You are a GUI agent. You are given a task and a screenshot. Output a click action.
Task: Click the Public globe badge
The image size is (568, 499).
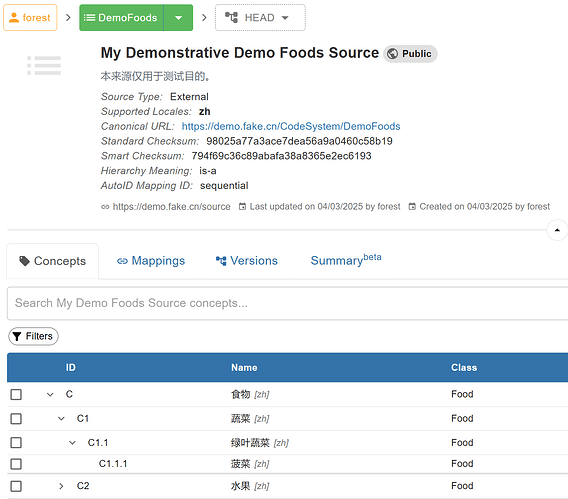click(x=410, y=54)
